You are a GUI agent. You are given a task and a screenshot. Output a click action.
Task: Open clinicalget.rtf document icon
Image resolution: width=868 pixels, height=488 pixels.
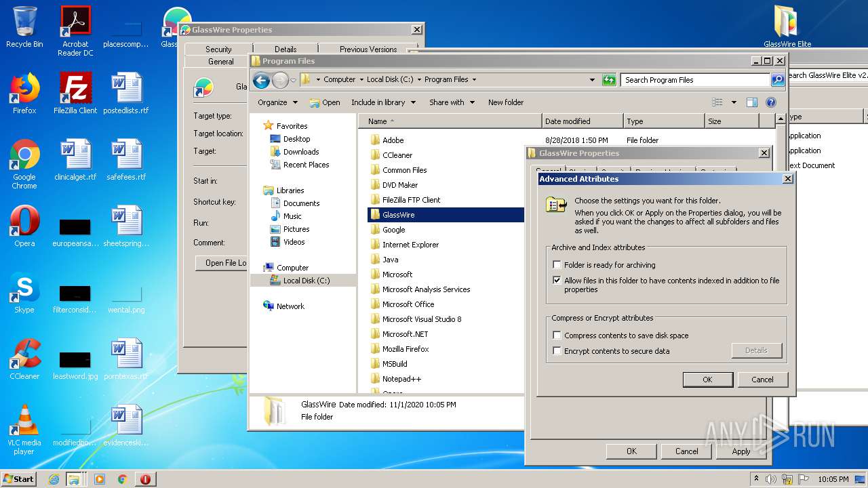click(75, 160)
